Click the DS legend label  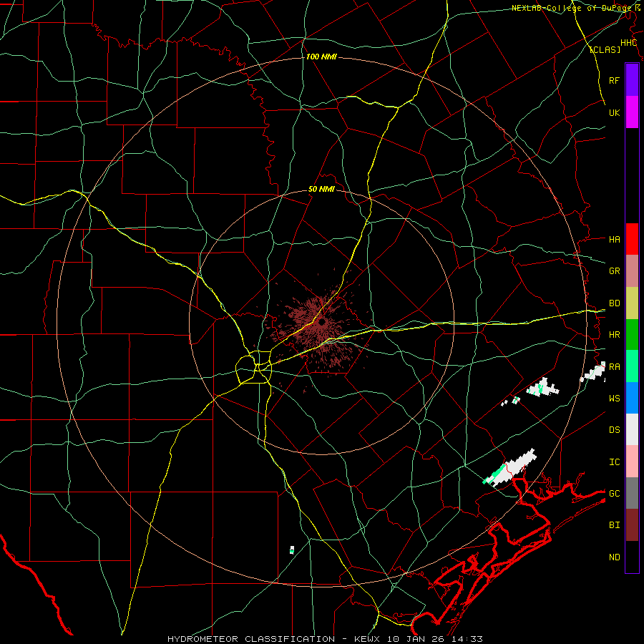tap(614, 429)
